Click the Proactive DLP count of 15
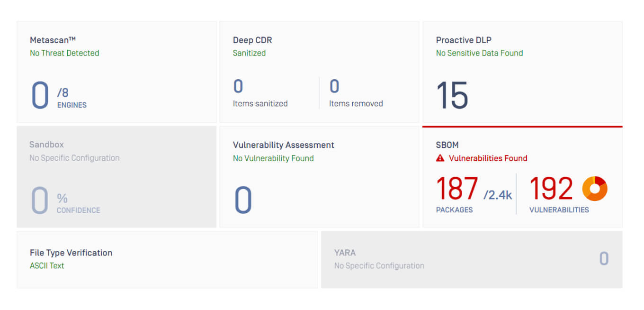This screenshot has width=644, height=310. click(x=452, y=96)
